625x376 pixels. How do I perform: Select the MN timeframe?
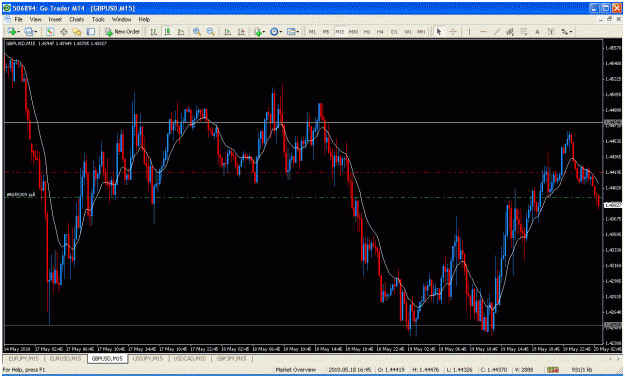[421, 31]
